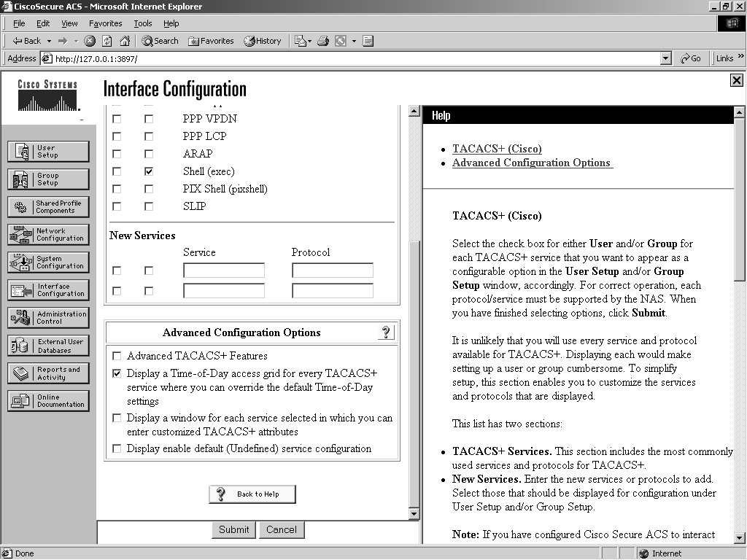The height and width of the screenshot is (560, 747).
Task: Click the Back to Help button
Action: pos(252,494)
